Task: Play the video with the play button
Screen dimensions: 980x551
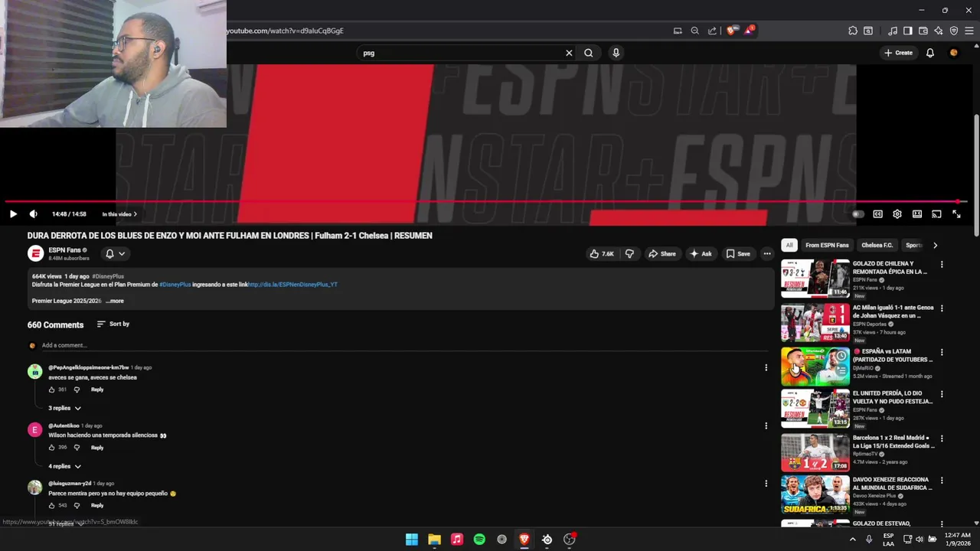Action: pos(13,214)
